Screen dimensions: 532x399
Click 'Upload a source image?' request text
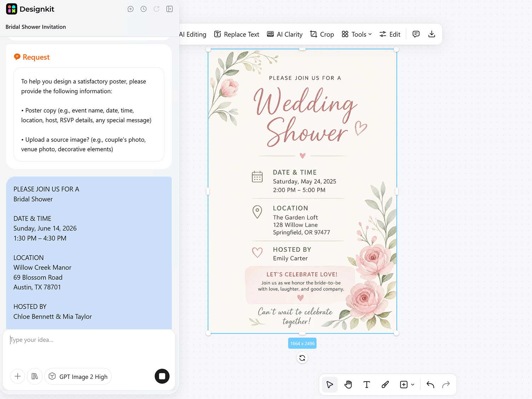pos(57,139)
